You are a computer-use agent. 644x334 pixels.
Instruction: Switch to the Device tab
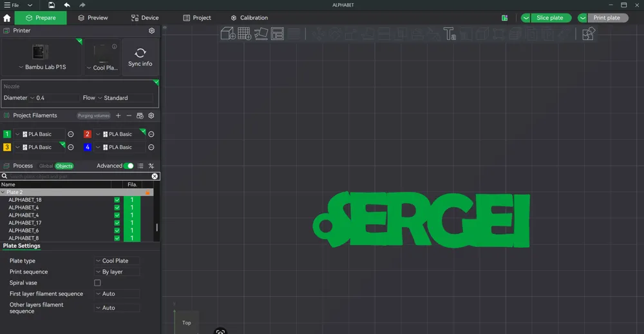[144, 17]
